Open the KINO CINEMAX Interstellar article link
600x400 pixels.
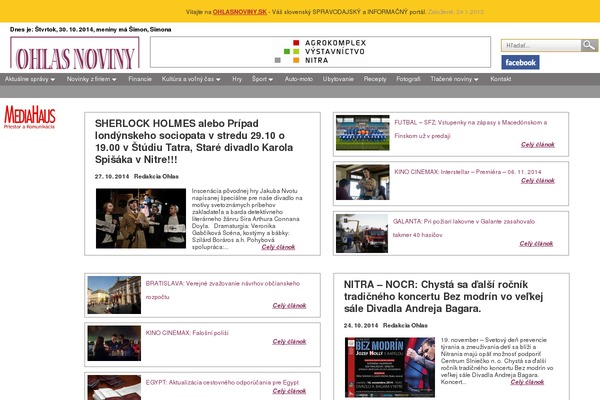(x=468, y=172)
